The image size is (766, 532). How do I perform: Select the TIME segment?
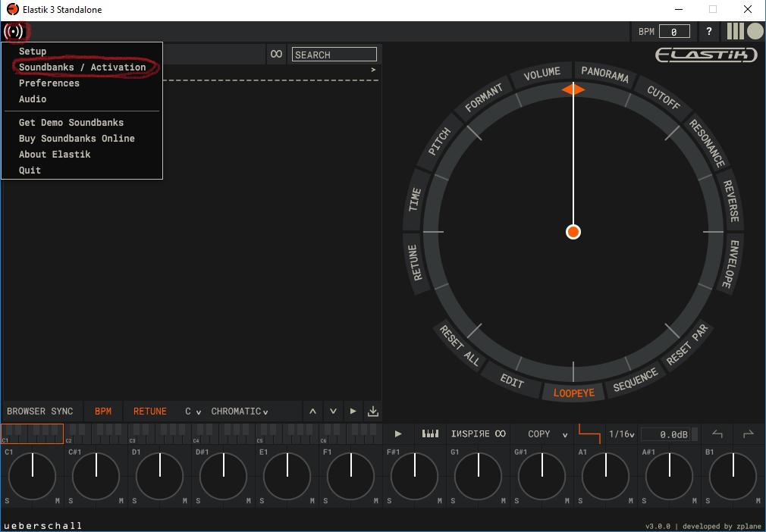416,200
